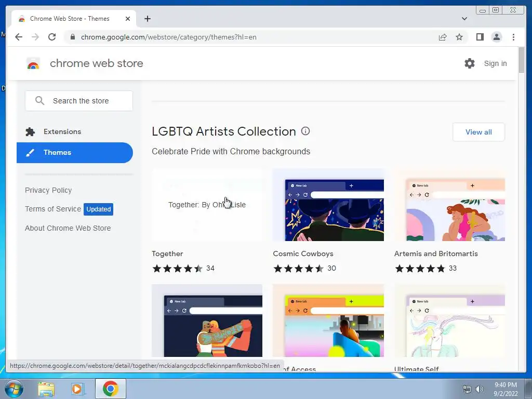This screenshot has width=532, height=399.
Task: Click the Artemis and Britomartis star rating
Action: (x=420, y=269)
